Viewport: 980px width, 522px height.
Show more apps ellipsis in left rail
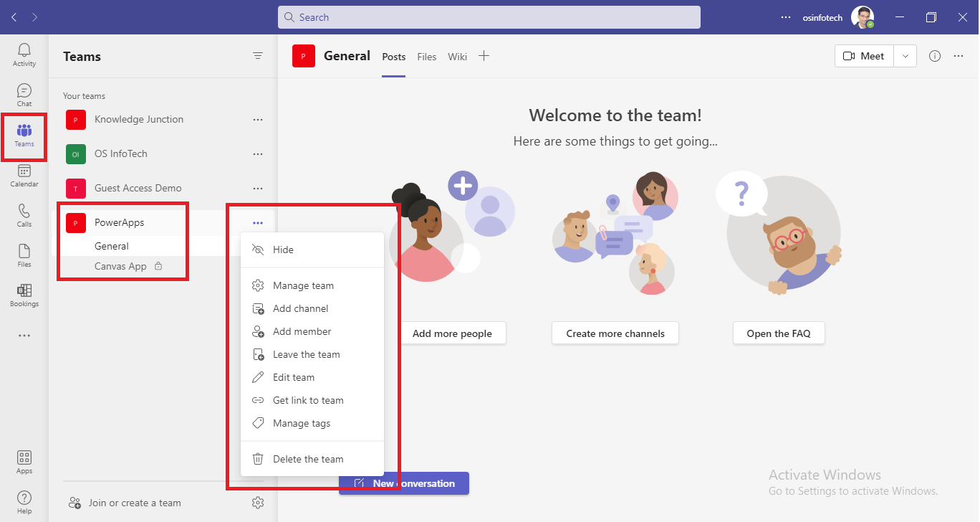pyautogui.click(x=24, y=336)
